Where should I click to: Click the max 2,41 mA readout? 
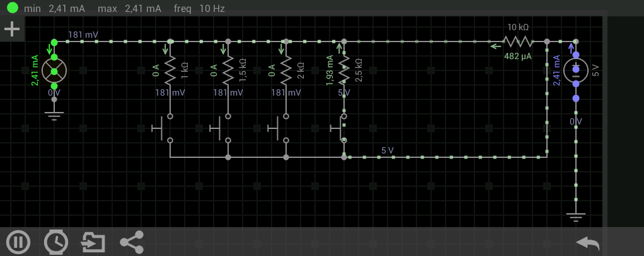click(129, 9)
